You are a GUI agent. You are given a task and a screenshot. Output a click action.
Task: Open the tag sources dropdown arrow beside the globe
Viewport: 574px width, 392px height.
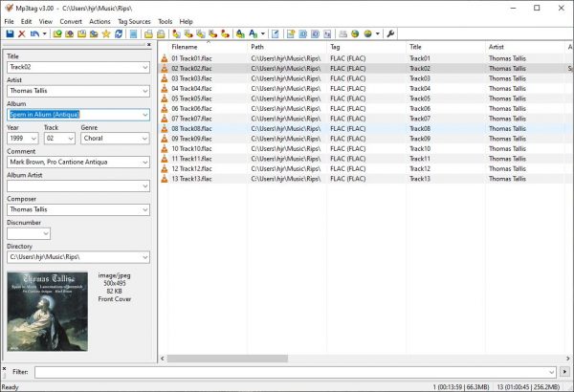click(x=378, y=34)
